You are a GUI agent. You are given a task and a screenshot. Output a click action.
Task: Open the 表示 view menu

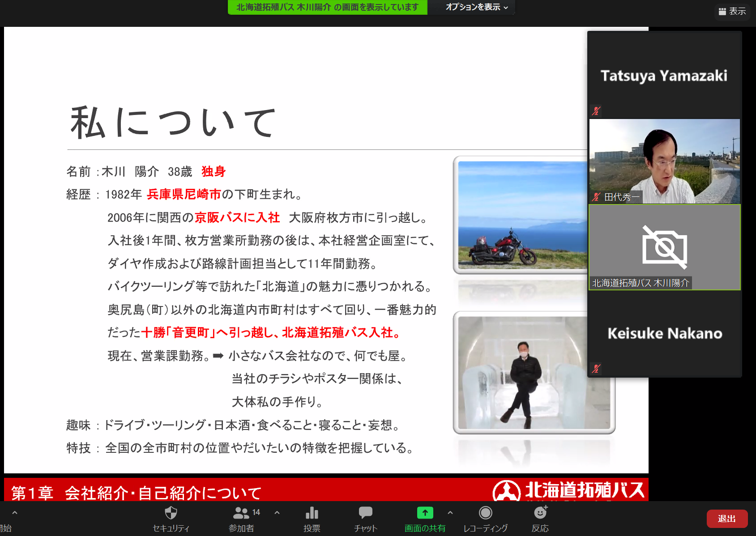(732, 11)
